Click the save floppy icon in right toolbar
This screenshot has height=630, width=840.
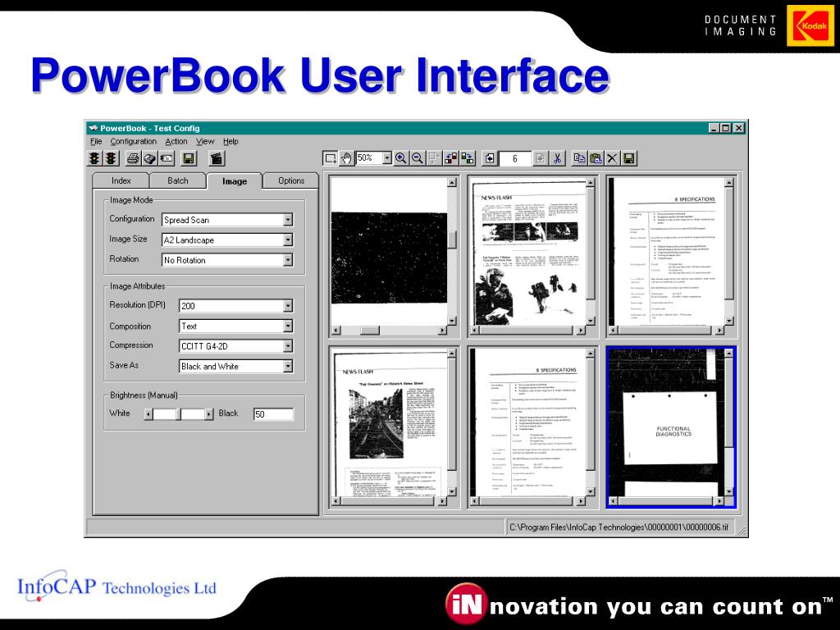(629, 158)
